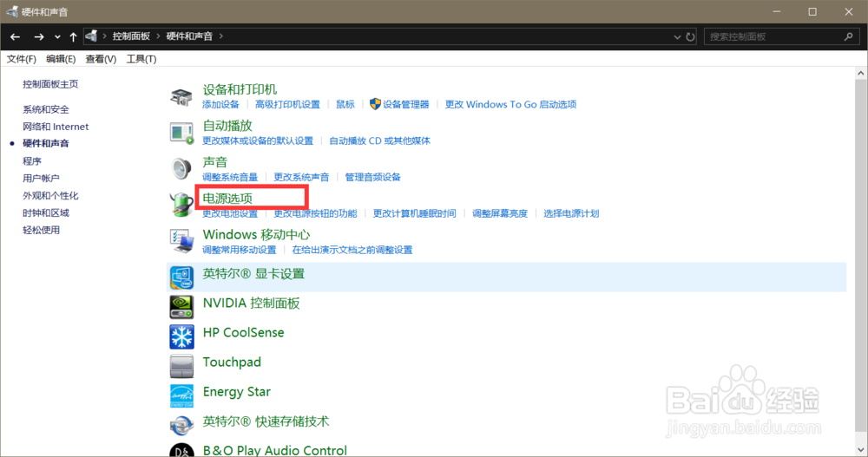The image size is (868, 457).
Task: Click the Energy Star icon
Action: coord(181,395)
